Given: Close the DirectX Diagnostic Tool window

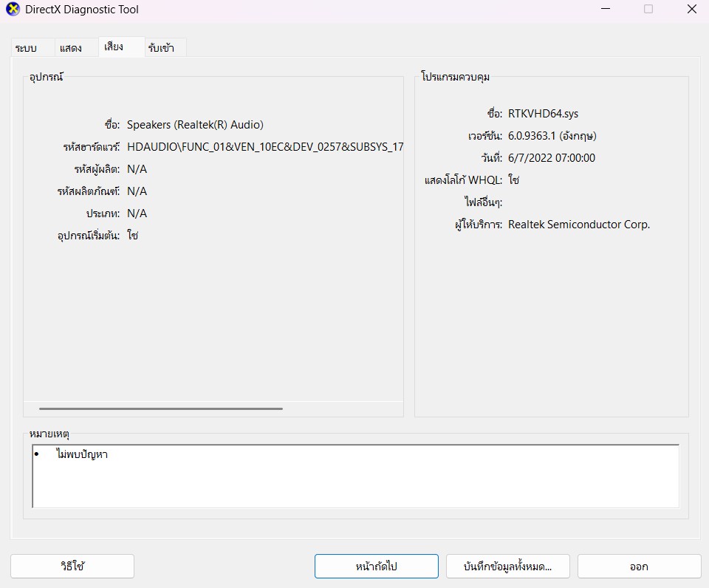Looking at the screenshot, I should point(691,10).
